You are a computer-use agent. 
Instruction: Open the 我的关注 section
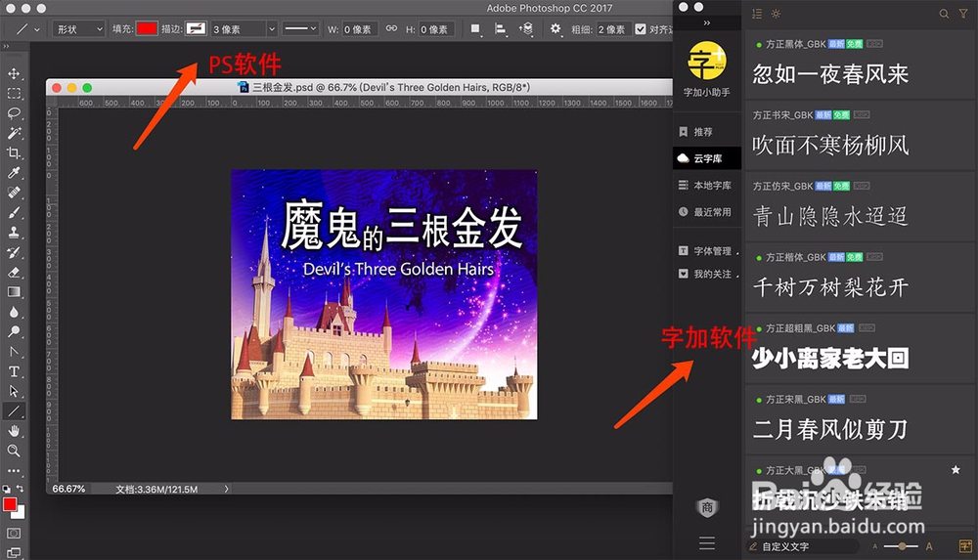pyautogui.click(x=707, y=274)
